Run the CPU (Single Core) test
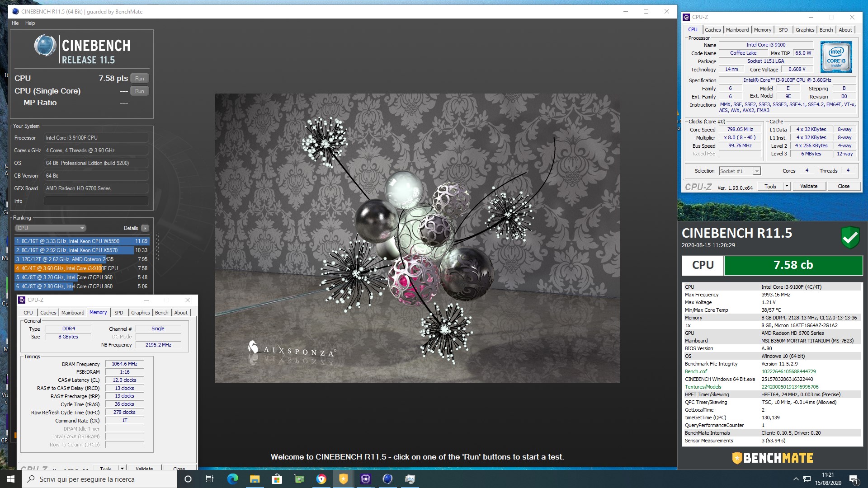The height and width of the screenshot is (488, 868). [x=139, y=91]
